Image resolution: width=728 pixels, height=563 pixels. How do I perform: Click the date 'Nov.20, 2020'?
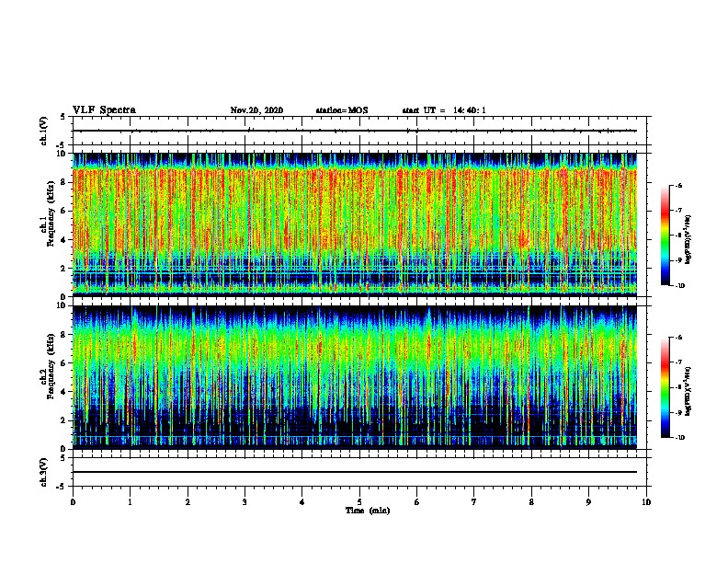pyautogui.click(x=256, y=110)
